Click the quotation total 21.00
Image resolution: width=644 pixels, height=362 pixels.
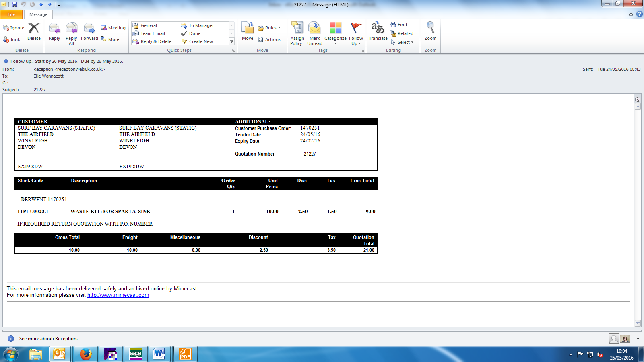tap(369, 250)
